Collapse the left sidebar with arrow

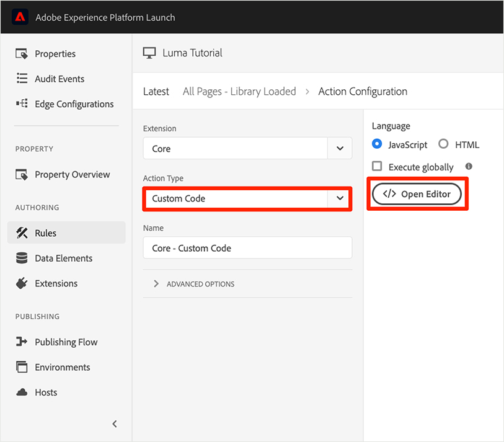[115, 423]
